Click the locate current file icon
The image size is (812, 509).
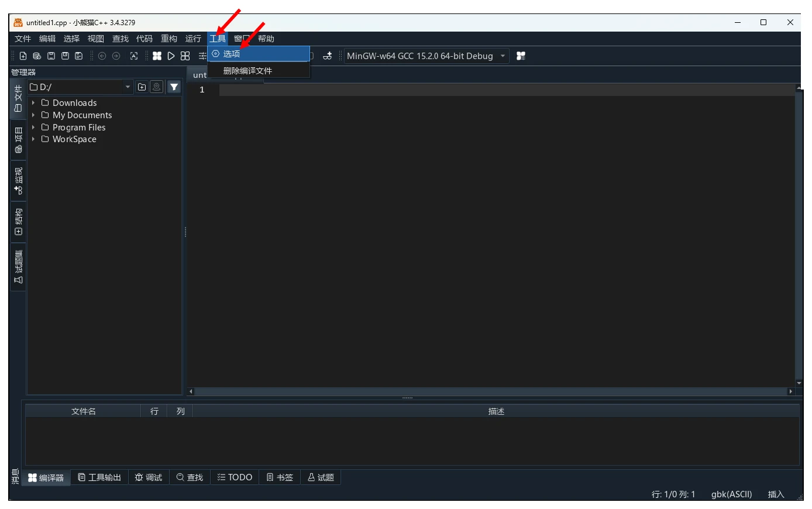tap(157, 87)
